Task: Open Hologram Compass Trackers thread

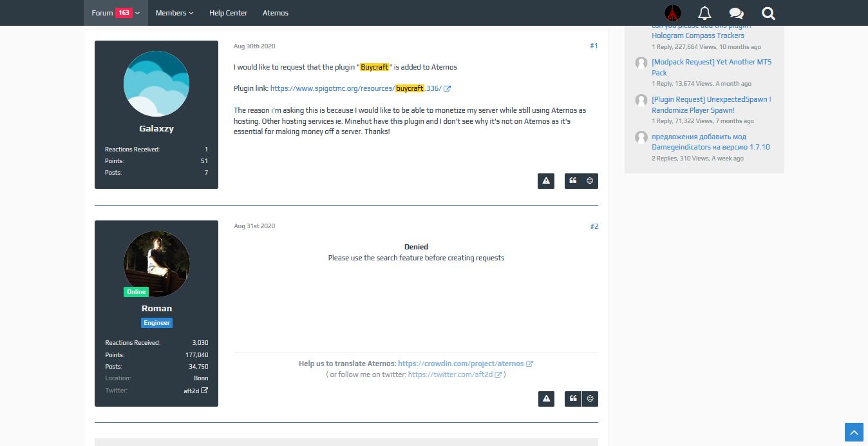Action: tap(698, 35)
